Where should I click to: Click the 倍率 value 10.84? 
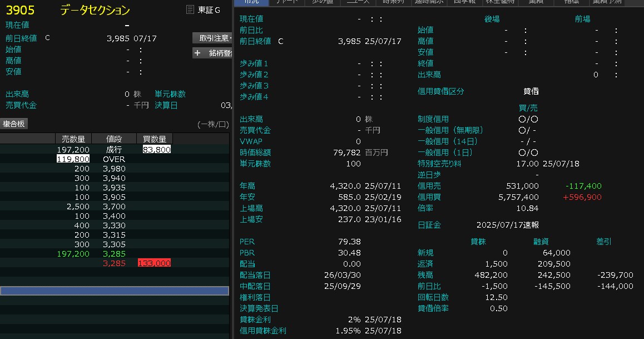(x=527, y=208)
